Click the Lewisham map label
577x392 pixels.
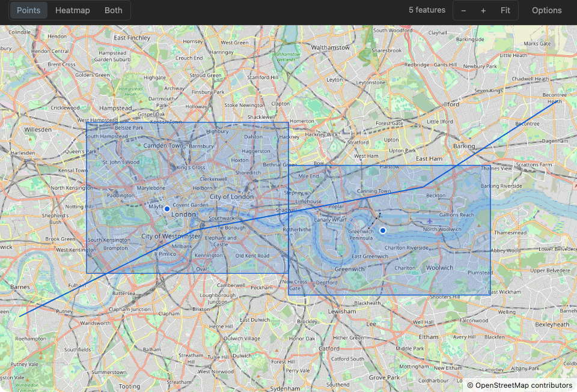point(342,311)
